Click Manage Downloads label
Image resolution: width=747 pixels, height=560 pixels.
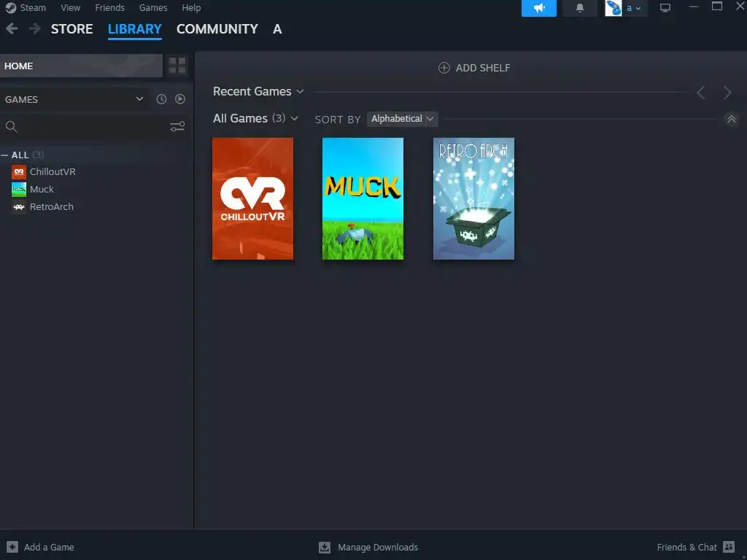378,547
